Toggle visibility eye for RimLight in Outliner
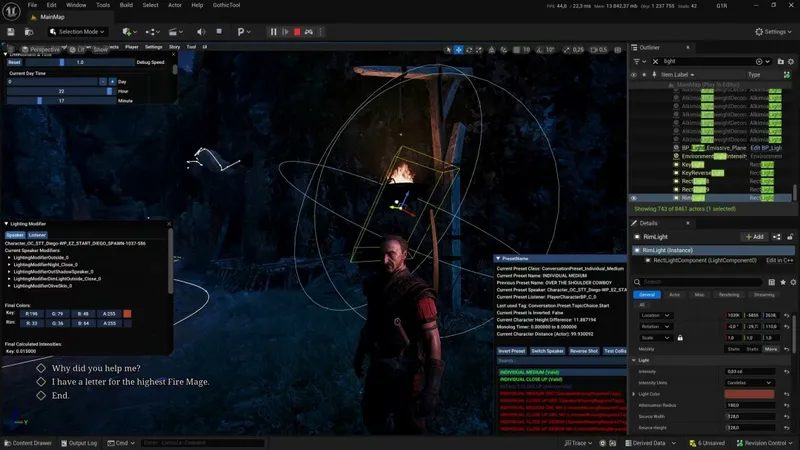Viewport: 800px width, 450px height. tap(634, 198)
